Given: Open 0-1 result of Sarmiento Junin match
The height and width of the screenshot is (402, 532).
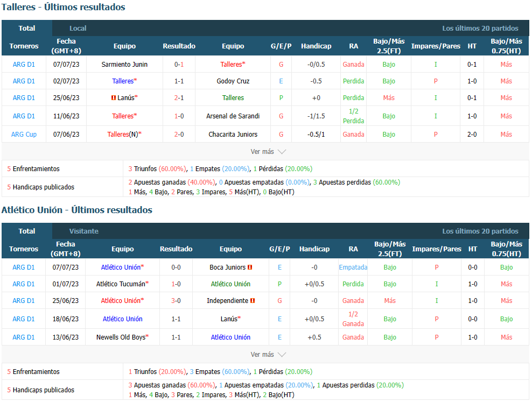Looking at the screenshot, I should [179, 65].
